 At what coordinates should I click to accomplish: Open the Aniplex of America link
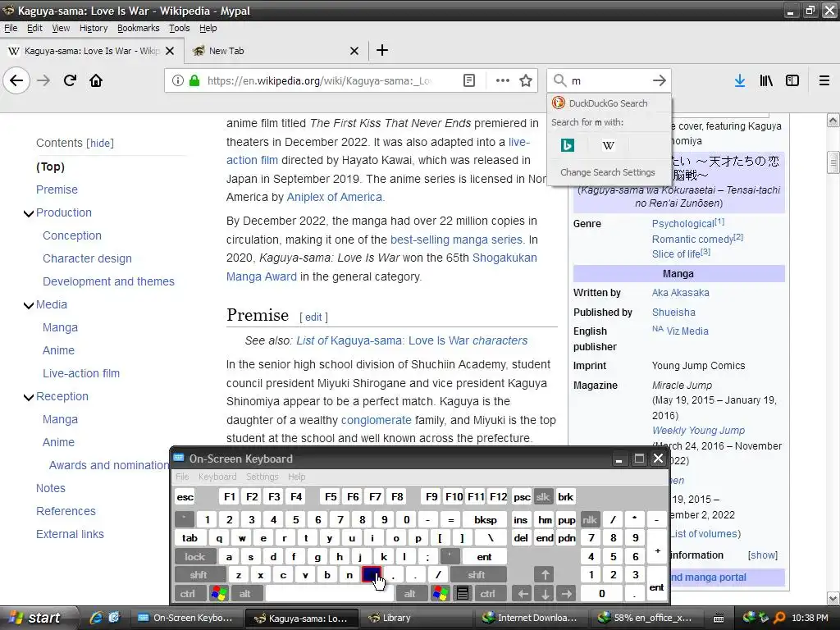(335, 197)
